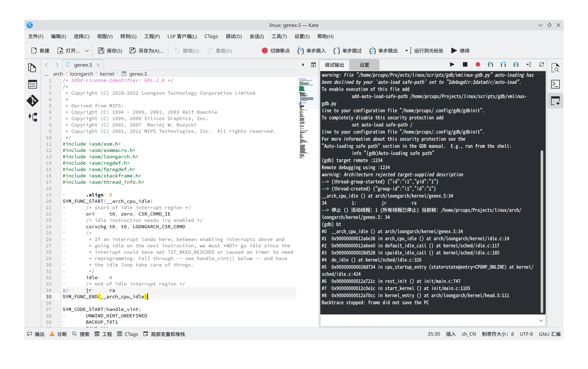Open the Documents sidebar icon
Image resolution: width=588 pixels, height=369 pixels.
[x=32, y=68]
